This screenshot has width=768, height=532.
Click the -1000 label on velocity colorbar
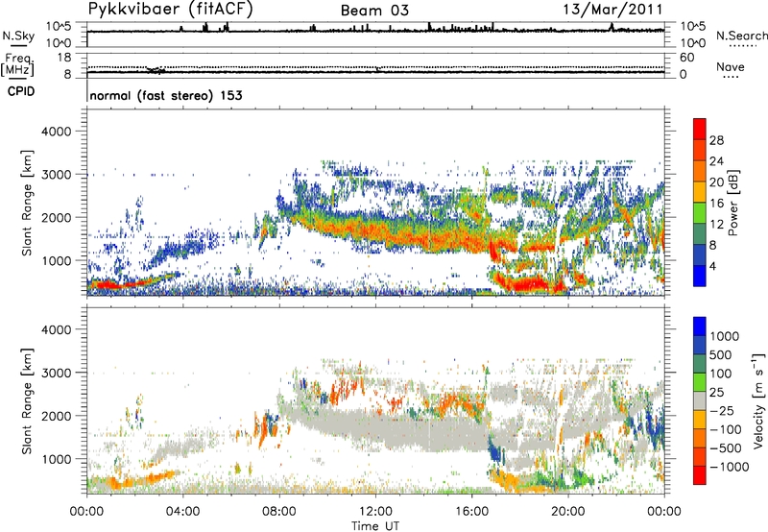pyautogui.click(x=729, y=467)
